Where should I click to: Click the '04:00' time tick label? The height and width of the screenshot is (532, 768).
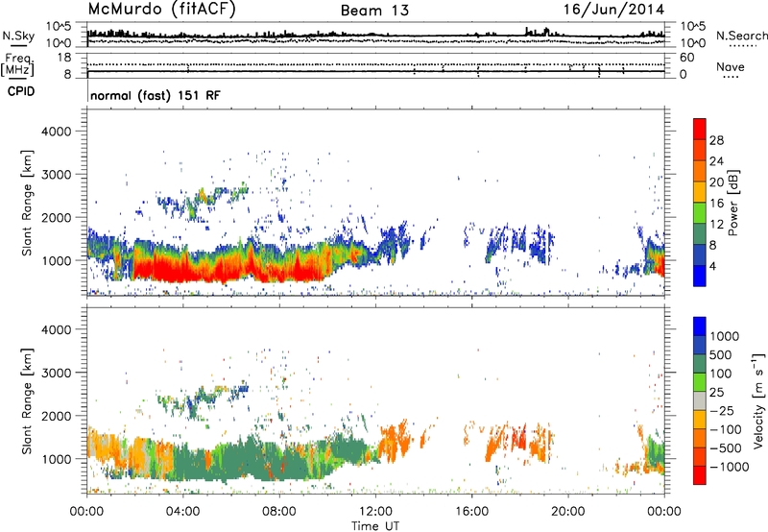pyautogui.click(x=182, y=512)
